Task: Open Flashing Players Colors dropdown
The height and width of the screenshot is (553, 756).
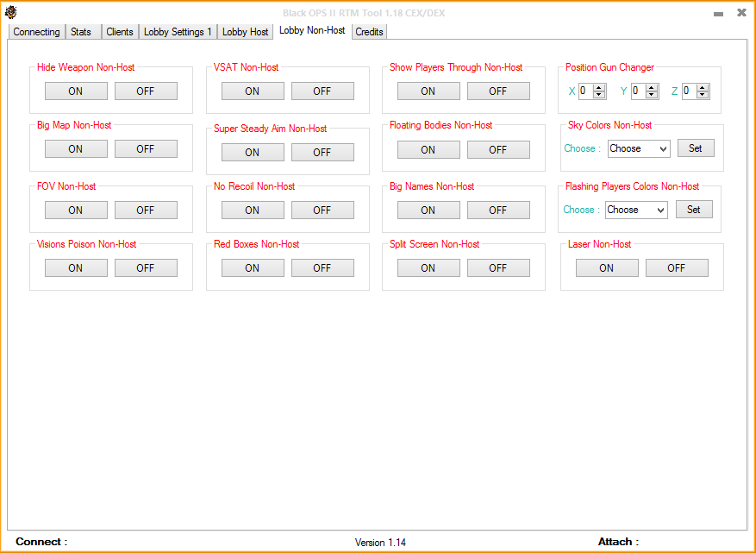Action: point(636,210)
